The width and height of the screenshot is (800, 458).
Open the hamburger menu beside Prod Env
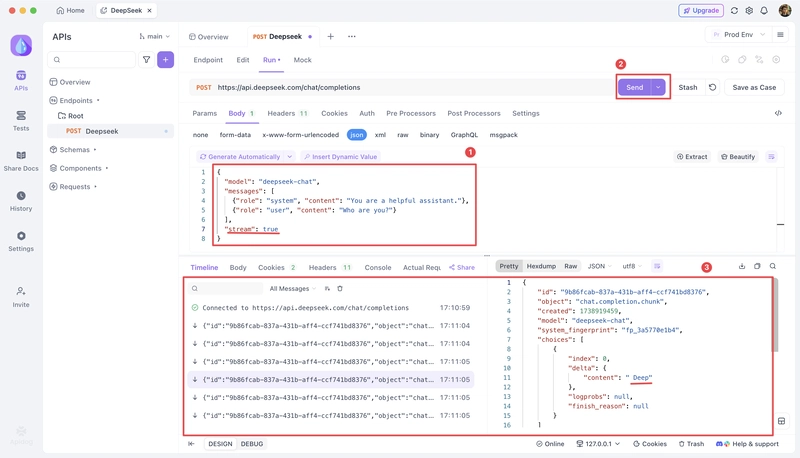780,35
